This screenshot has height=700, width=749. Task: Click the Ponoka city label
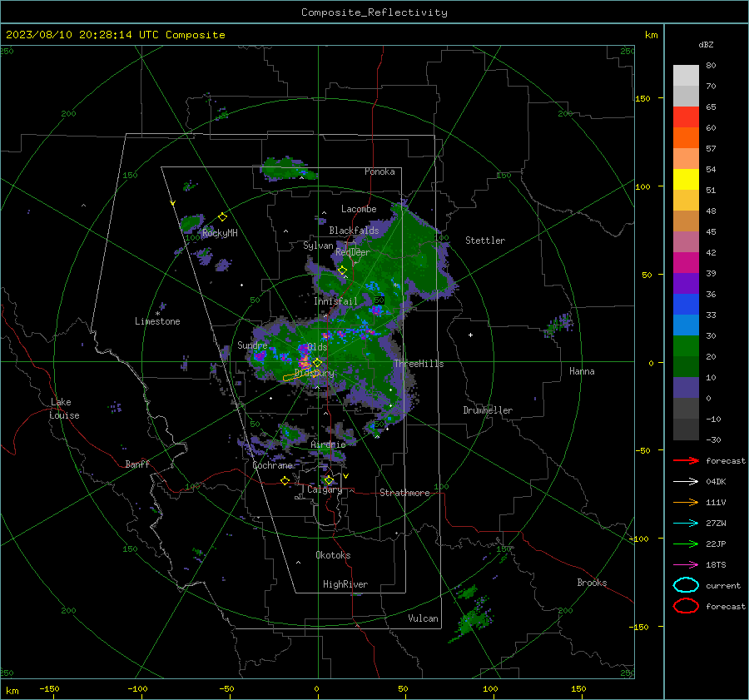379,171
